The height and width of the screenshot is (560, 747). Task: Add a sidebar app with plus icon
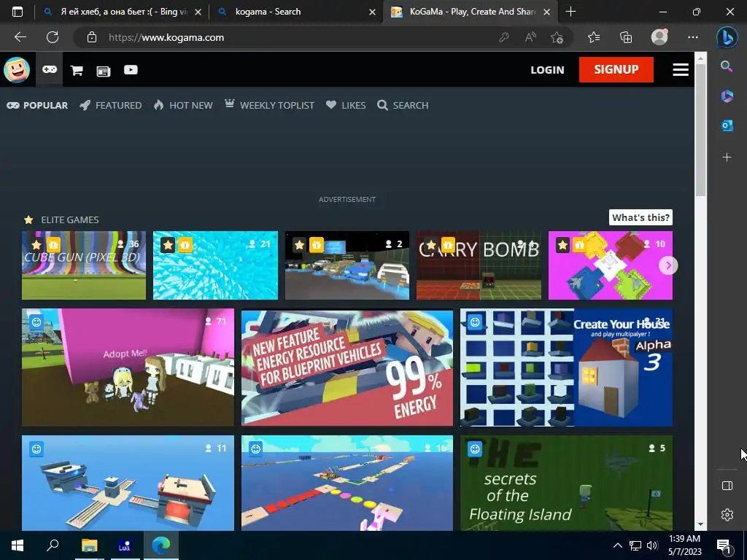pos(727,157)
